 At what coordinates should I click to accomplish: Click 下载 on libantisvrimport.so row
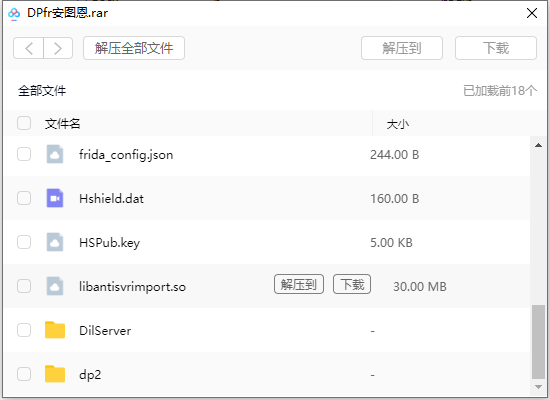tap(352, 284)
